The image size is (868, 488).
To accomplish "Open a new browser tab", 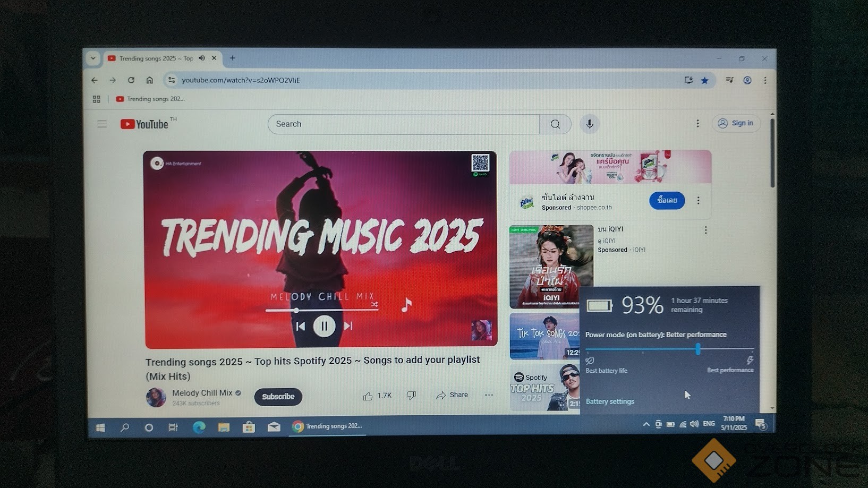I will point(233,58).
